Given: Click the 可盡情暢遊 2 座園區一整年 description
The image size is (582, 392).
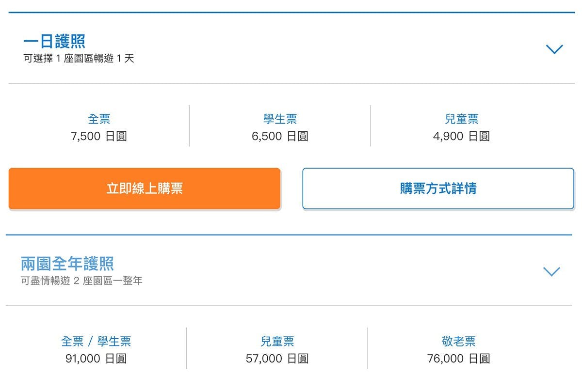Looking at the screenshot, I should click(x=81, y=281).
